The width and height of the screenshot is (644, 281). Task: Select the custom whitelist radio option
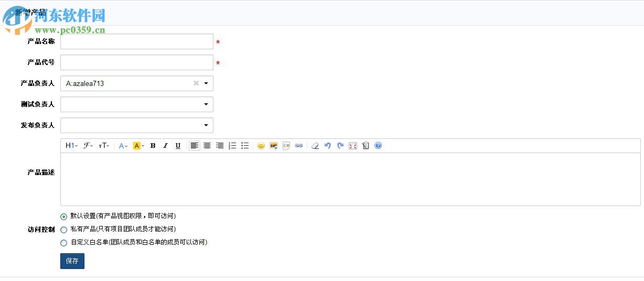click(64, 243)
